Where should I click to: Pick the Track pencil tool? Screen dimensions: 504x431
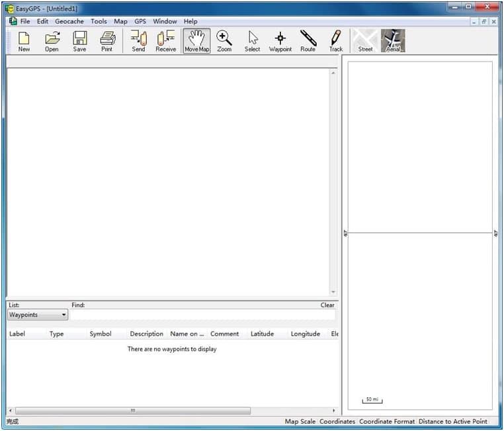coord(336,41)
